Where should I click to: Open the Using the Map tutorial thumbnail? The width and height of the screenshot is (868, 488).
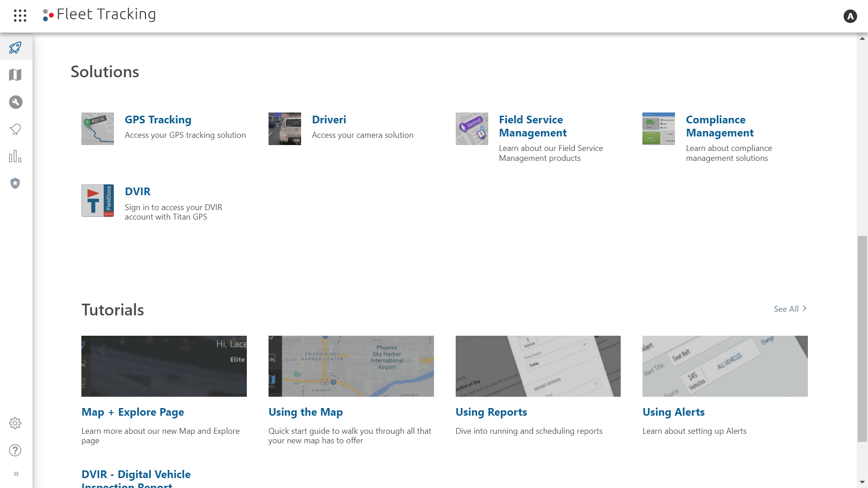point(351,366)
